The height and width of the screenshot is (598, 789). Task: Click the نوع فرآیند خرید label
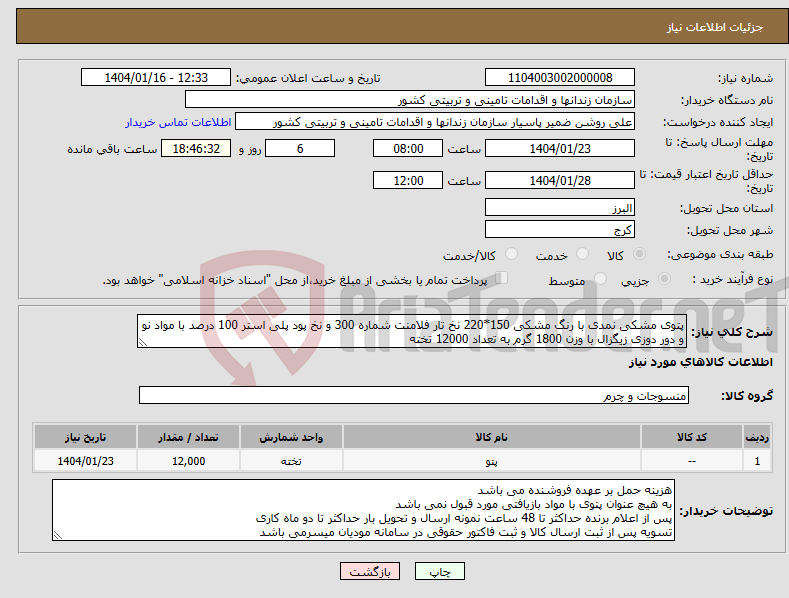pos(733,279)
